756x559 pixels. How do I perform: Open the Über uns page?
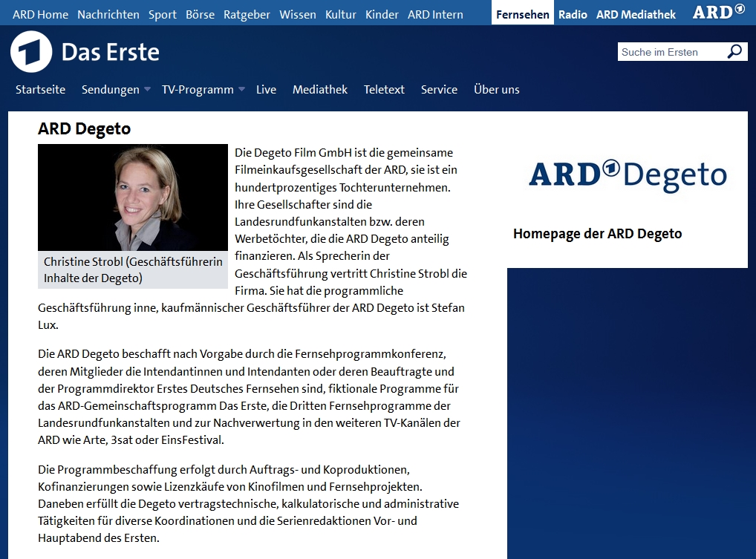497,89
